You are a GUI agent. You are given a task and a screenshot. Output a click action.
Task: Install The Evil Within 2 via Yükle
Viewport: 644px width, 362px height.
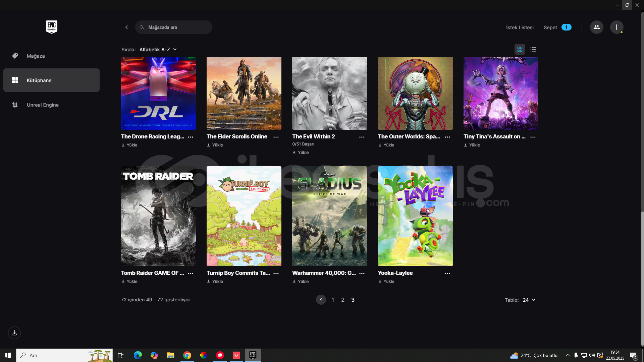coord(301,153)
